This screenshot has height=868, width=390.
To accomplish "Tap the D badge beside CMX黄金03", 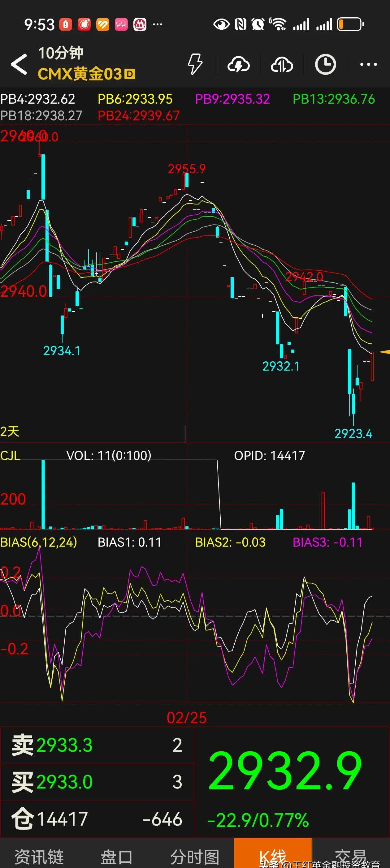I will 129,74.
